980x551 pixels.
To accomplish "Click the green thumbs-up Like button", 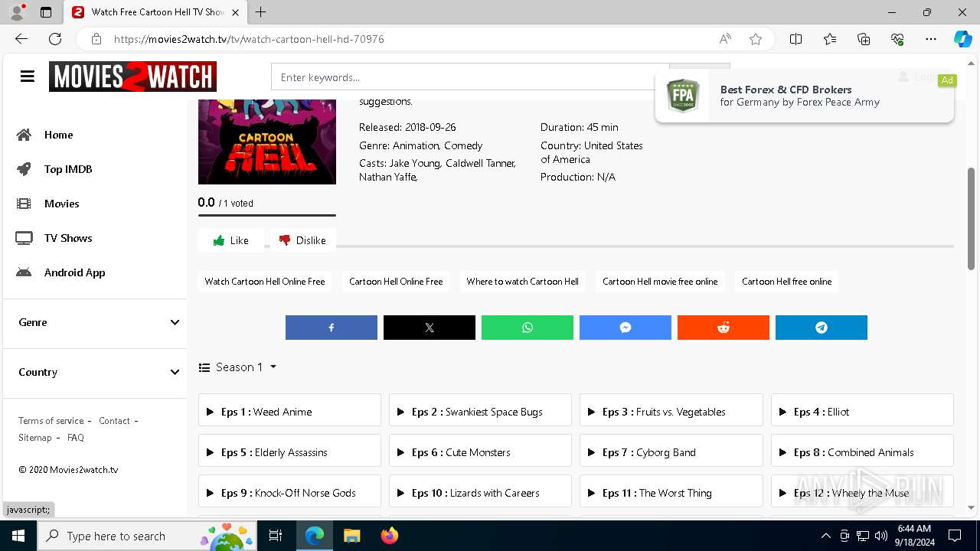I will [230, 240].
